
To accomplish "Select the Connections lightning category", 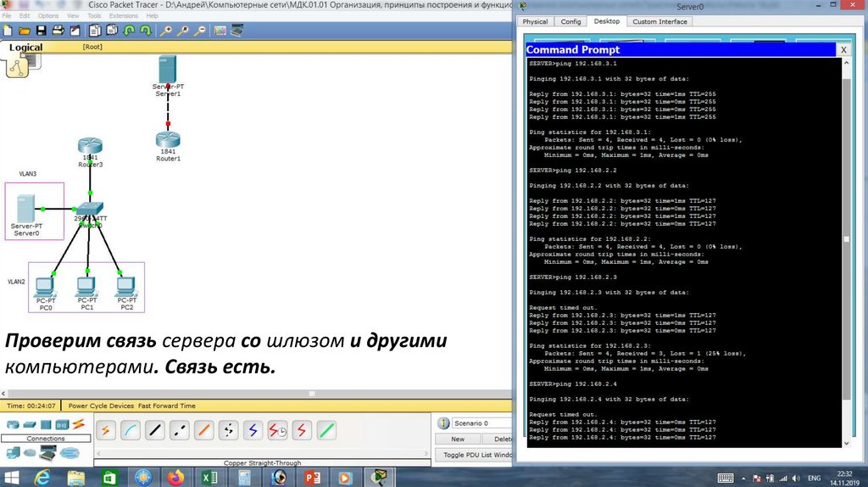I will 79,425.
